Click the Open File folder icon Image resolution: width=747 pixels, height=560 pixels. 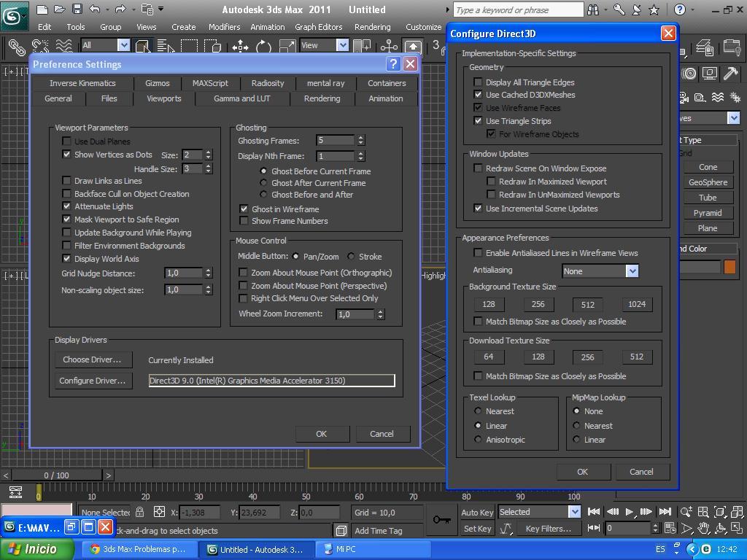59,9
